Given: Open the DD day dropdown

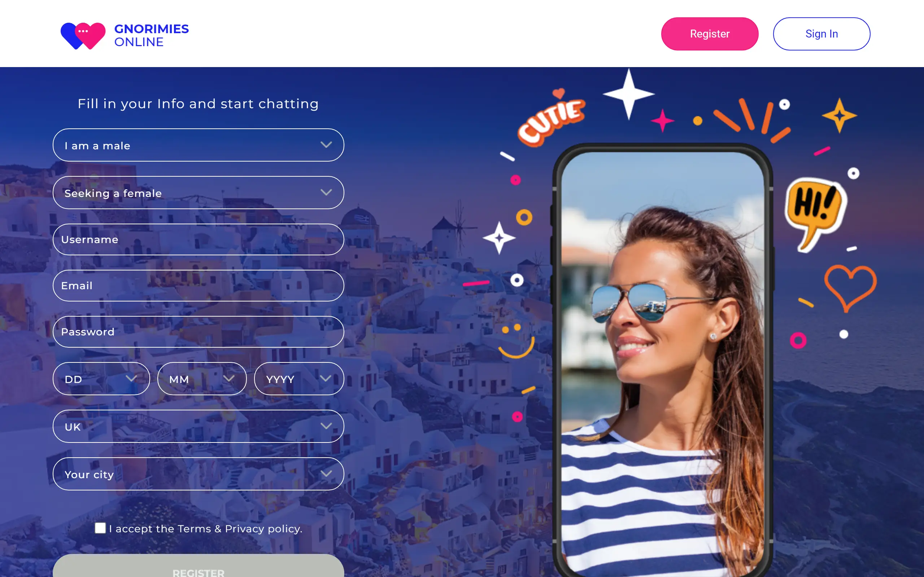Looking at the screenshot, I should tap(101, 379).
